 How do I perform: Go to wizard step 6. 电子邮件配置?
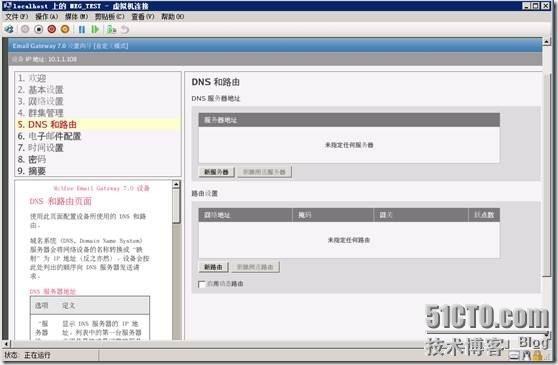pyautogui.click(x=49, y=136)
